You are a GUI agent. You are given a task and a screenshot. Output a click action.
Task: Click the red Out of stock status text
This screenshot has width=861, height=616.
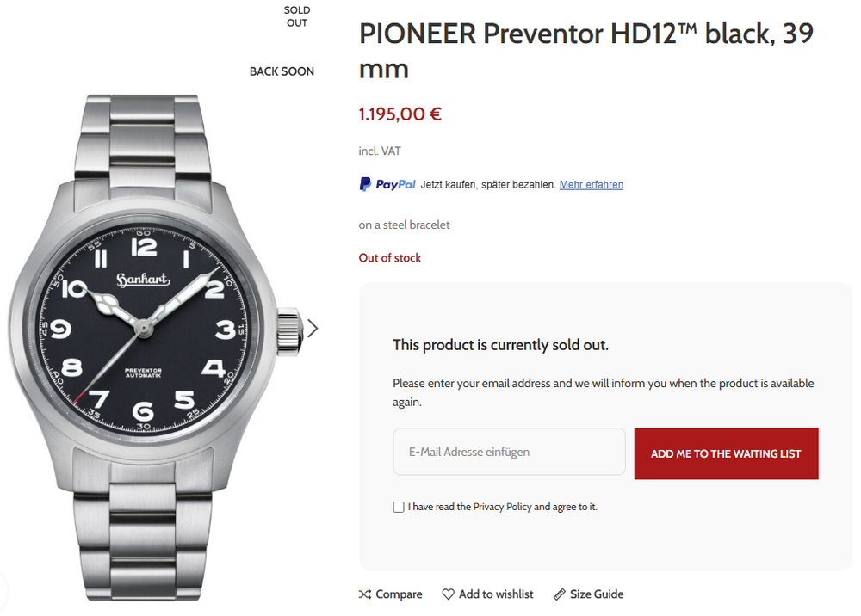tap(390, 258)
